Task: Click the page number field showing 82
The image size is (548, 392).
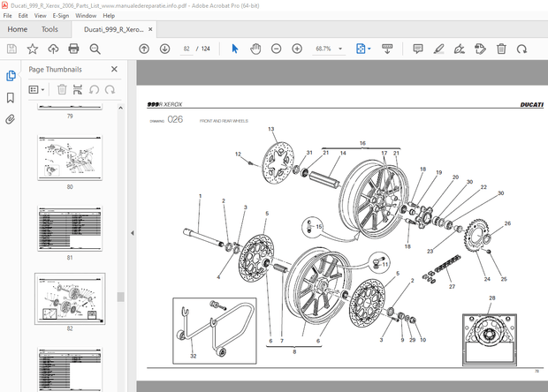Action: tap(186, 49)
